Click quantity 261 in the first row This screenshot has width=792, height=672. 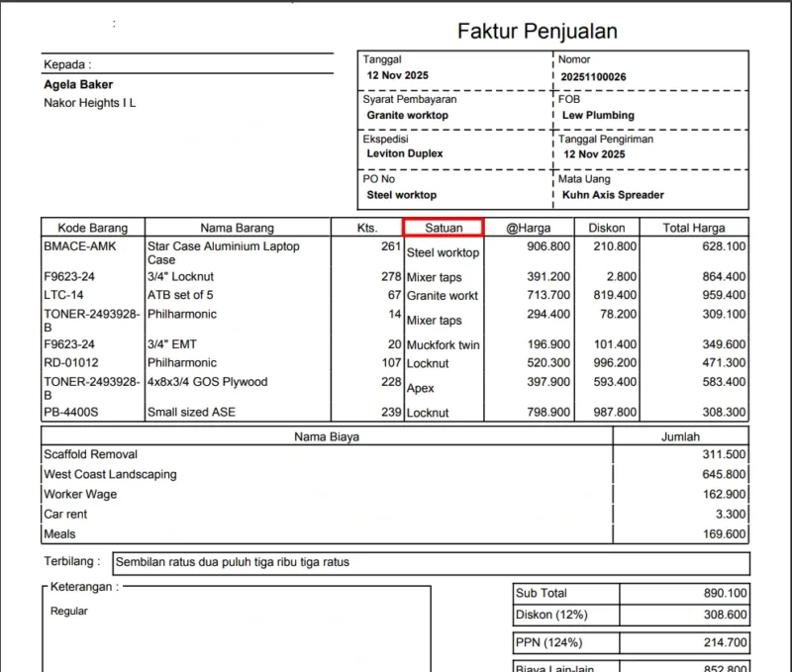click(x=391, y=246)
